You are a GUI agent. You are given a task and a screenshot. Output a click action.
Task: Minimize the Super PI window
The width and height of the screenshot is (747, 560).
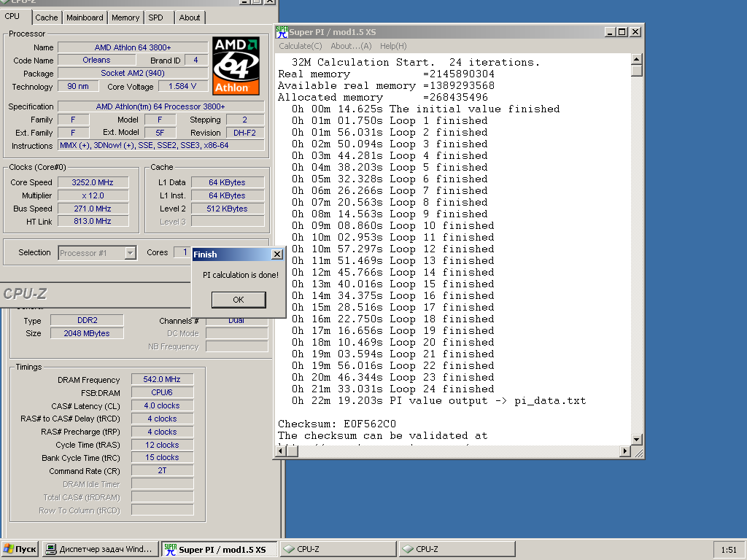[x=611, y=32]
